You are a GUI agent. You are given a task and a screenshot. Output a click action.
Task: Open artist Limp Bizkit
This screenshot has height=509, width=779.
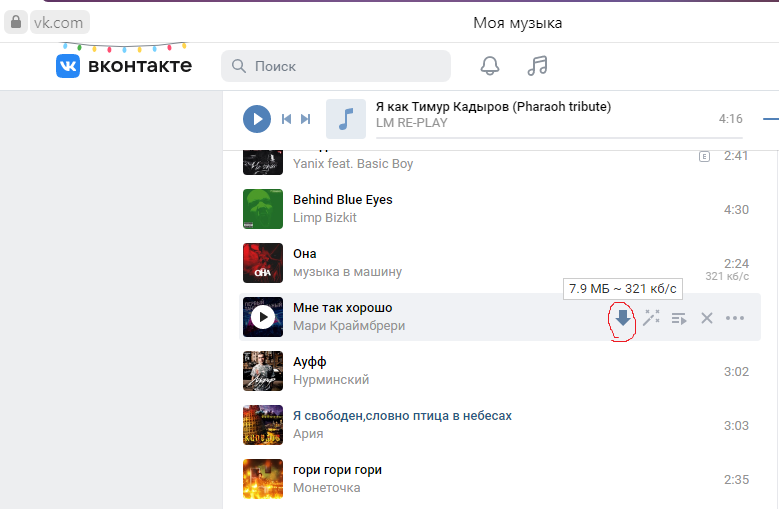[x=324, y=218]
